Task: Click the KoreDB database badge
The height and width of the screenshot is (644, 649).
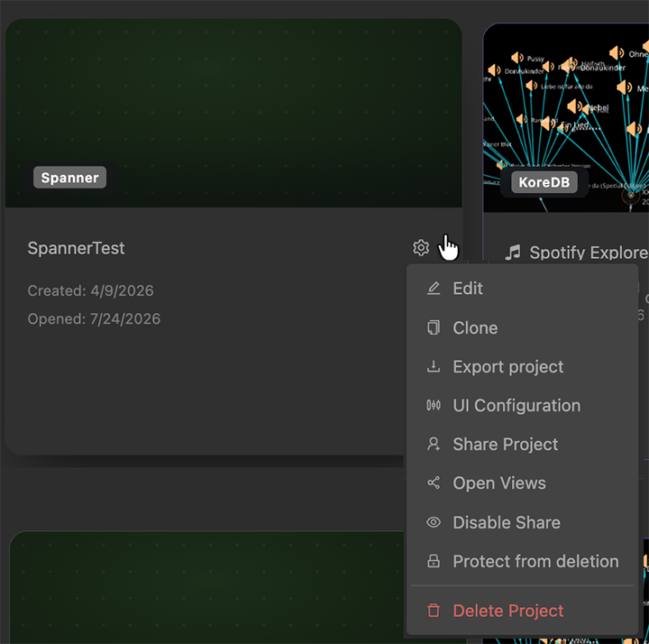Action: pos(544,182)
